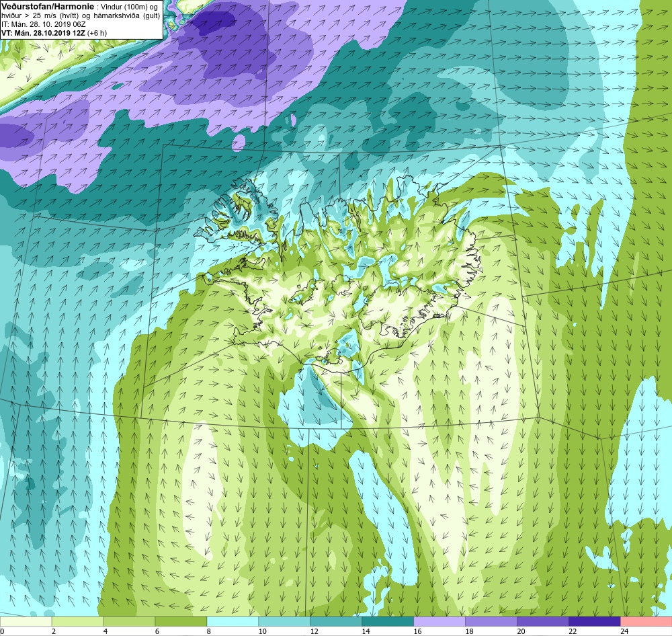Click the legend scale label 6
672x636 pixels.
pos(157,631)
